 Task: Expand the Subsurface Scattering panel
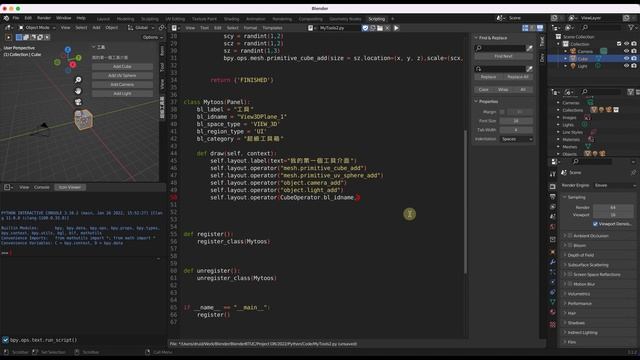point(588,265)
